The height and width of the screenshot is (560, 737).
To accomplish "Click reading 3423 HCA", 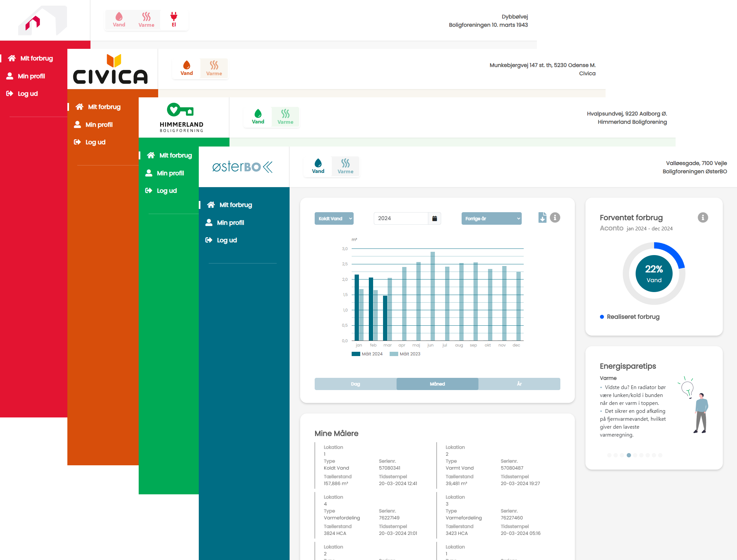I will pyautogui.click(x=457, y=534).
